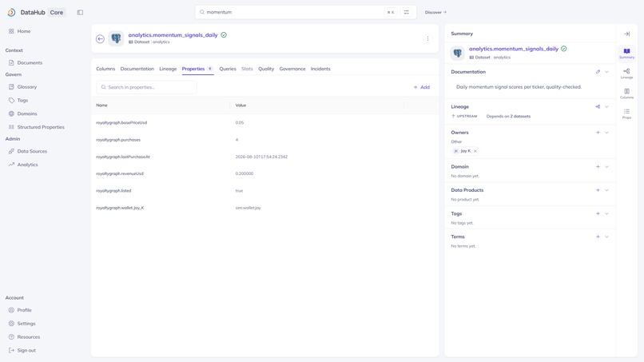Remove owner Jay K with X
This screenshot has width=644, height=362.
click(x=475, y=151)
